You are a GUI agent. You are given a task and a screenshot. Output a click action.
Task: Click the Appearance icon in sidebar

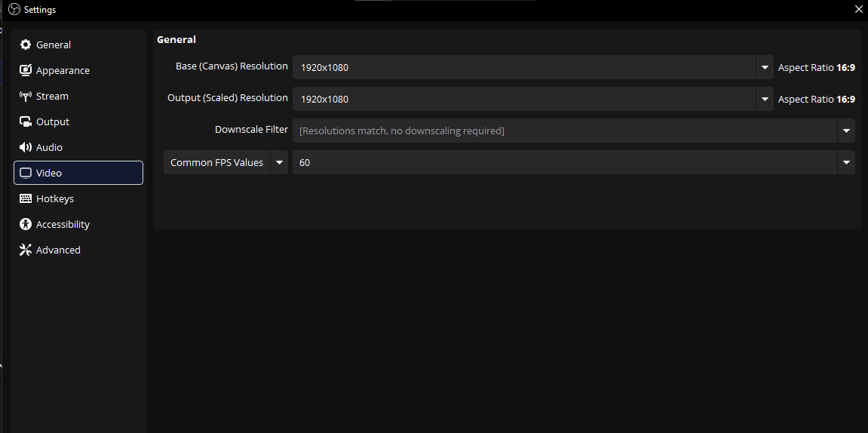click(x=26, y=70)
